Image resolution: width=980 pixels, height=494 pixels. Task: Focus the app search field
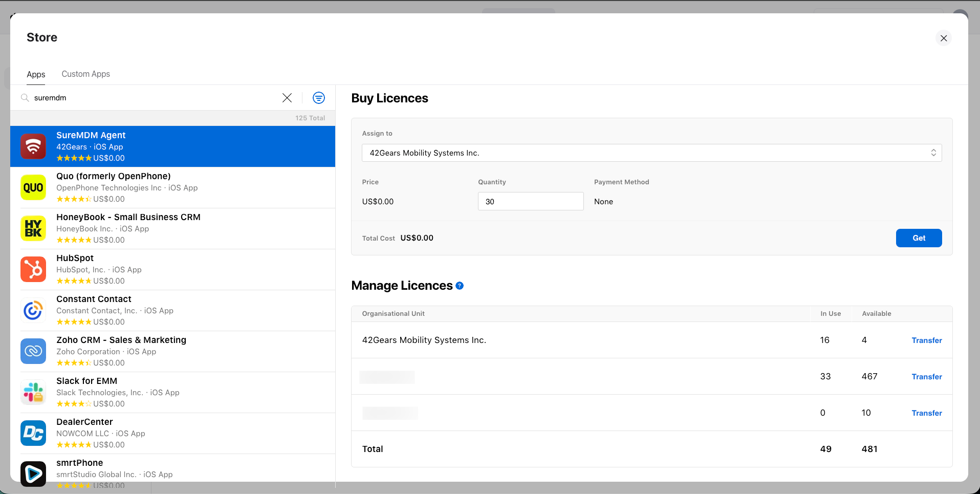click(154, 98)
